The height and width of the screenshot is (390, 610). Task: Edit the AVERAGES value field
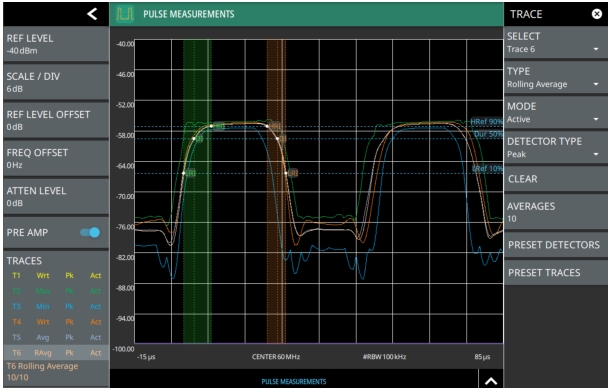pyautogui.click(x=555, y=212)
